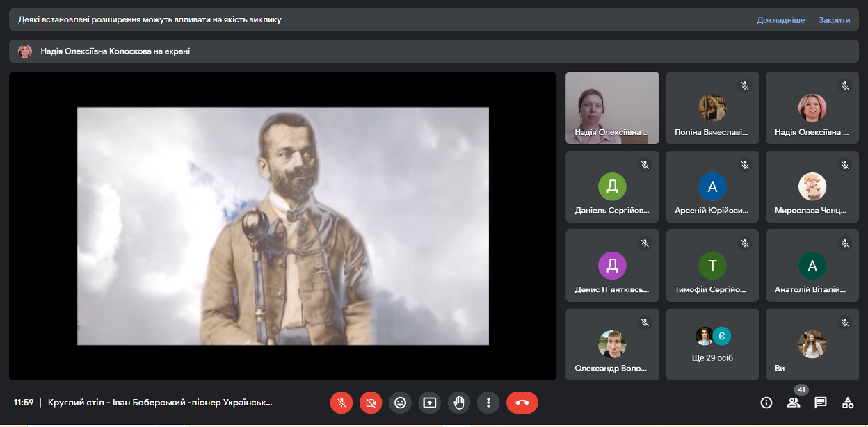Select the Поліна Вячеславівна participant tile

click(713, 108)
